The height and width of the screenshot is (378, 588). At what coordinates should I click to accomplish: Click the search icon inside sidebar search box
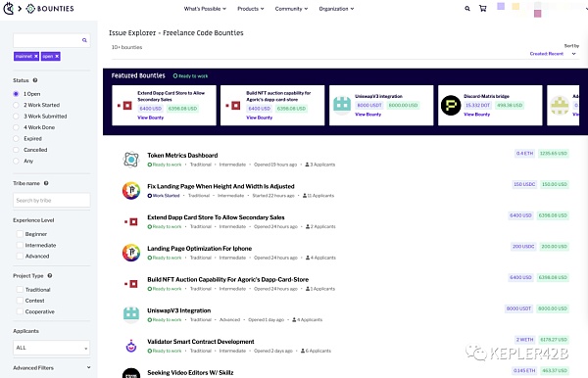tap(84, 40)
